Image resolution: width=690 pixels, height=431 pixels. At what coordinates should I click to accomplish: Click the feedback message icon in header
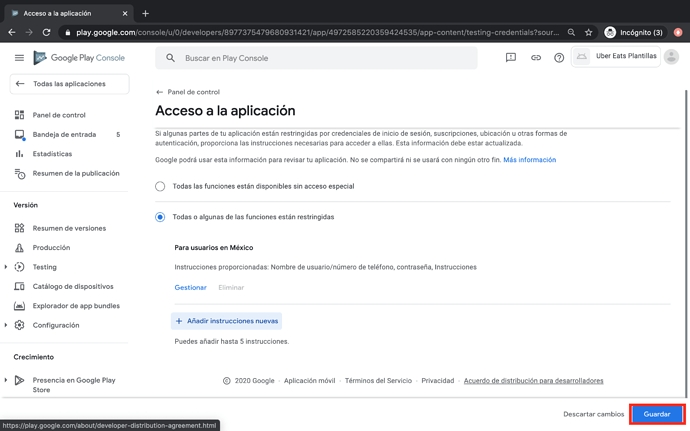pyautogui.click(x=510, y=58)
